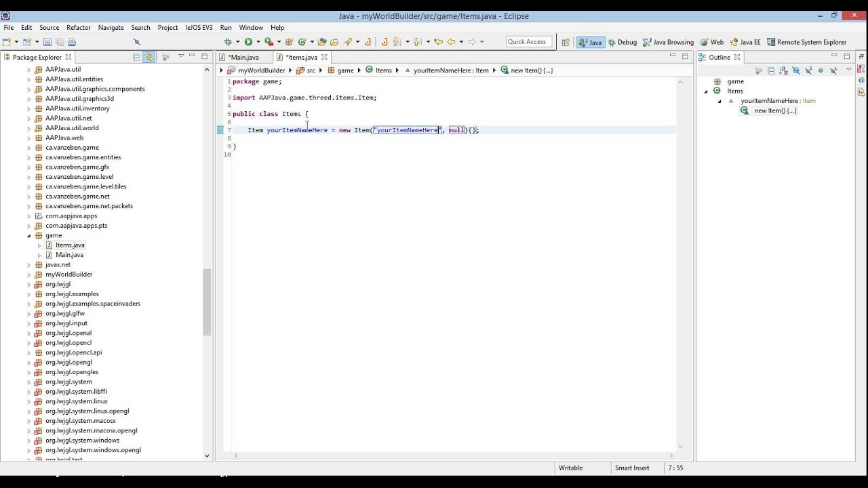Toggle alphabetical Sort in Outline

783,70
